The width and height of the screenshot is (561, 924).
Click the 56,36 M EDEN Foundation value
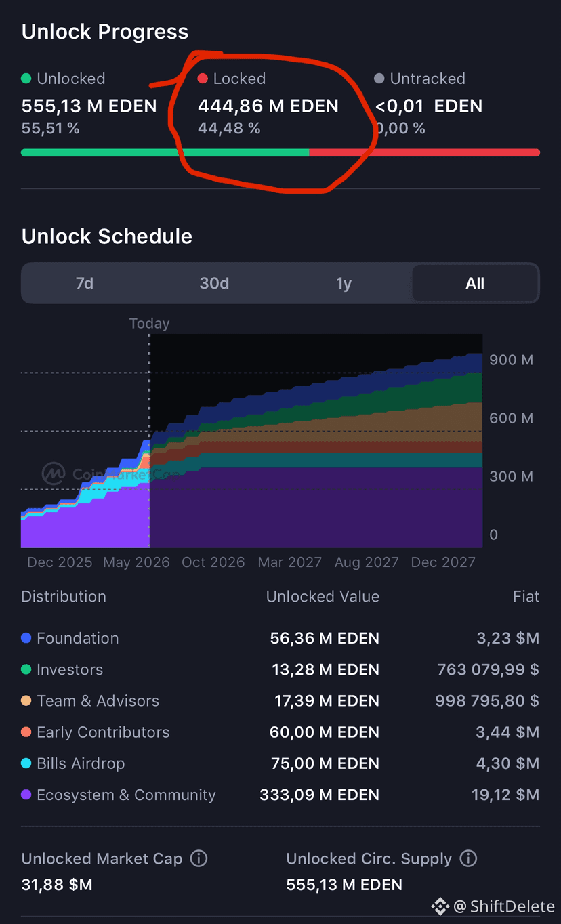325,638
